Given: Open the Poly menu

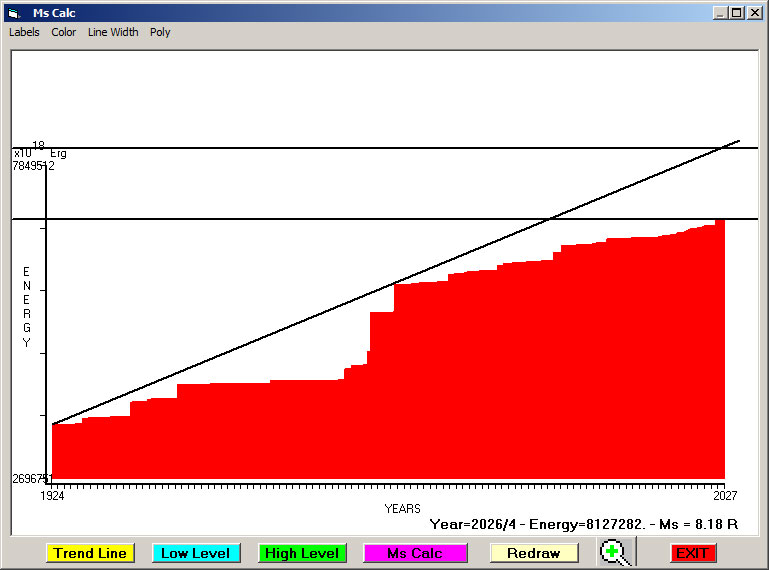Looking at the screenshot, I should (160, 32).
